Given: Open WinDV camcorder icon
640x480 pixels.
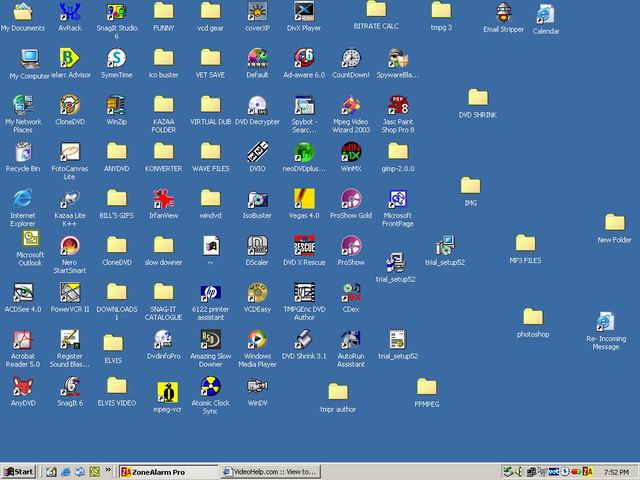Looking at the screenshot, I should (258, 387).
